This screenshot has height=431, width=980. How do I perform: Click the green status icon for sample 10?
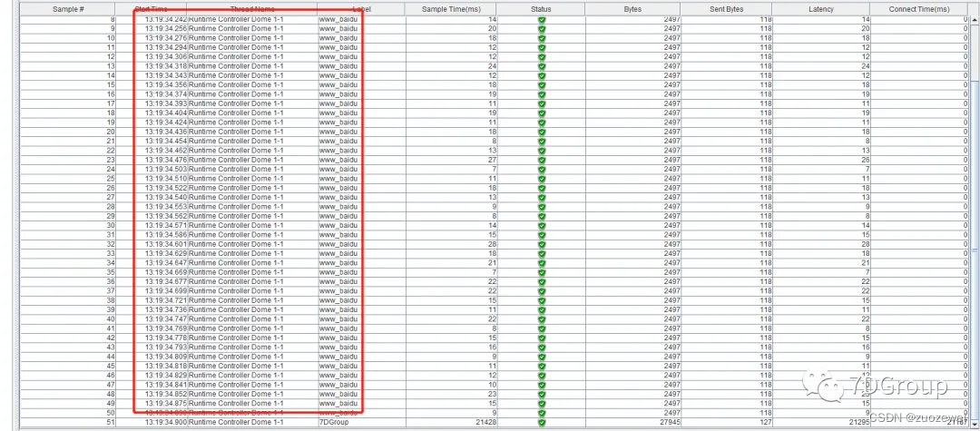(x=541, y=38)
